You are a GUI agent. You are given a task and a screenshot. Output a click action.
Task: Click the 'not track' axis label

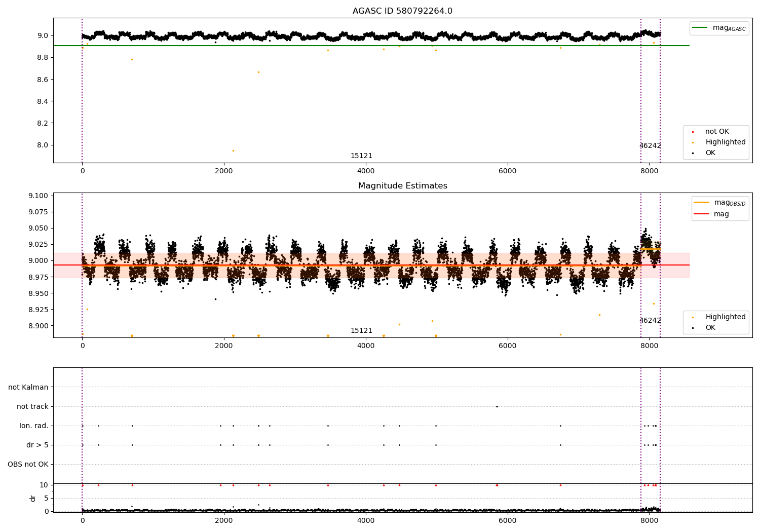[x=32, y=406]
